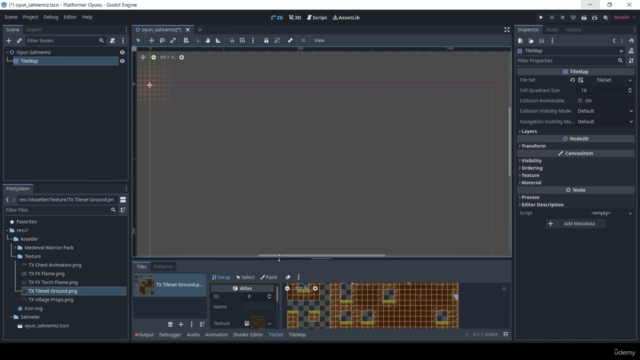Lock the selected node

[266, 40]
